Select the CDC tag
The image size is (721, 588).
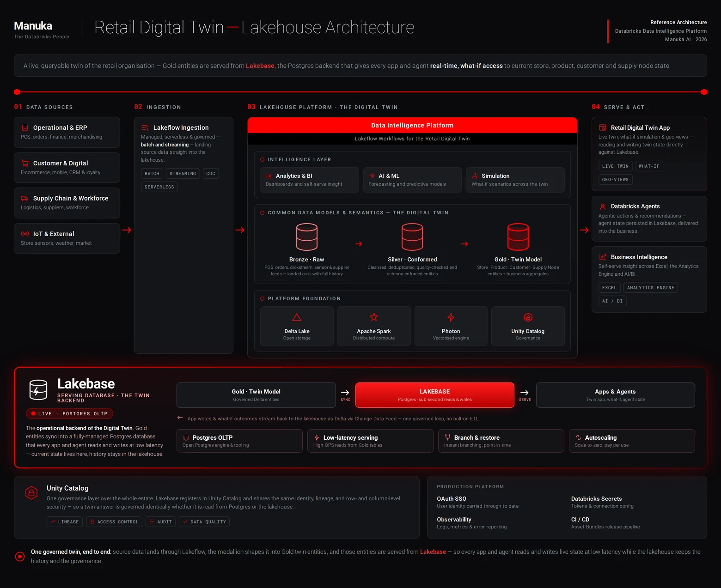coord(211,174)
